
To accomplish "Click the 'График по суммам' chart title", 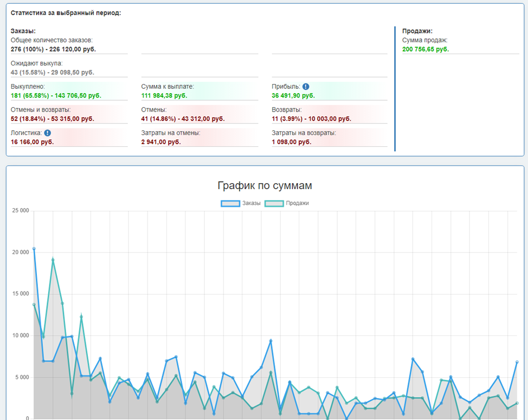I will point(265,186).
